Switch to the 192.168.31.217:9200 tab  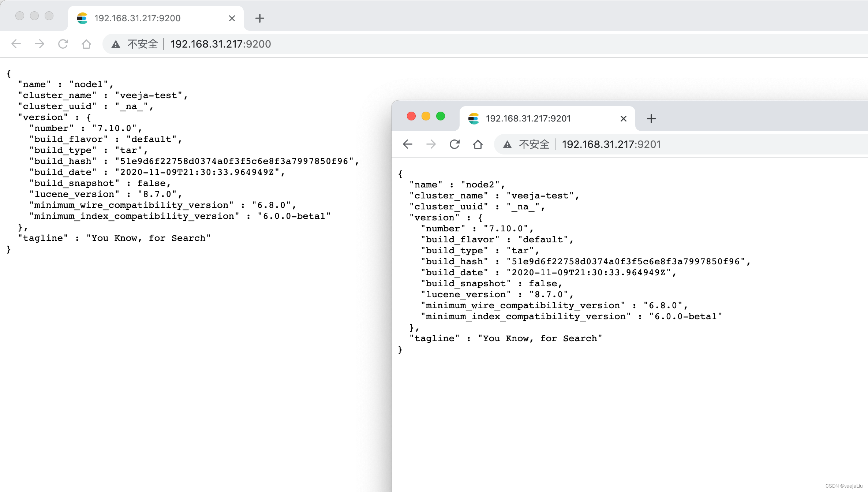137,18
